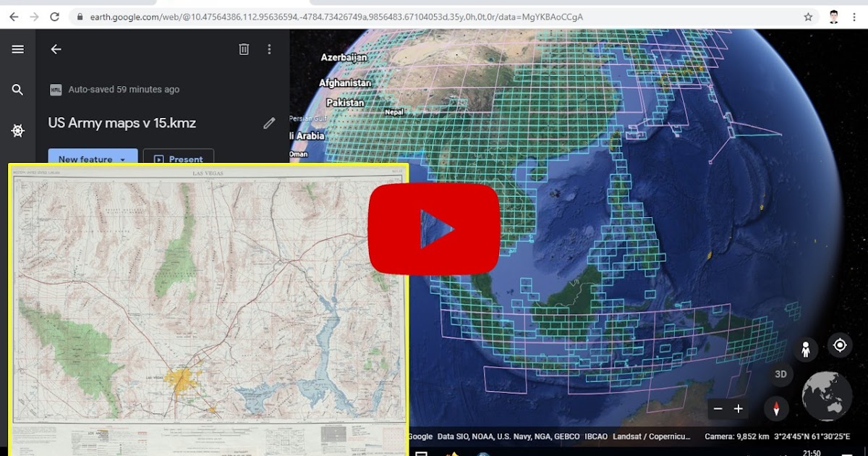Open the Las Vegas map thumbnail
This screenshot has width=868, height=456.
[x=209, y=309]
